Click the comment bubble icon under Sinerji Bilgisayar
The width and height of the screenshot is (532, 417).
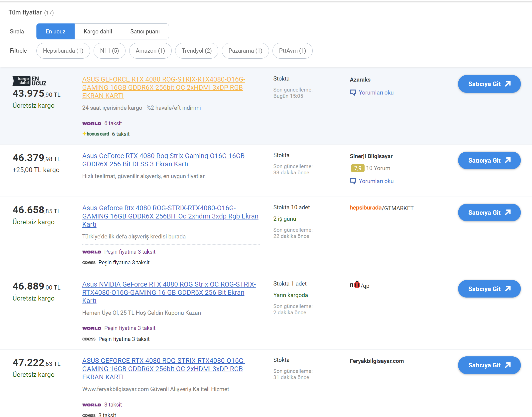tap(353, 181)
